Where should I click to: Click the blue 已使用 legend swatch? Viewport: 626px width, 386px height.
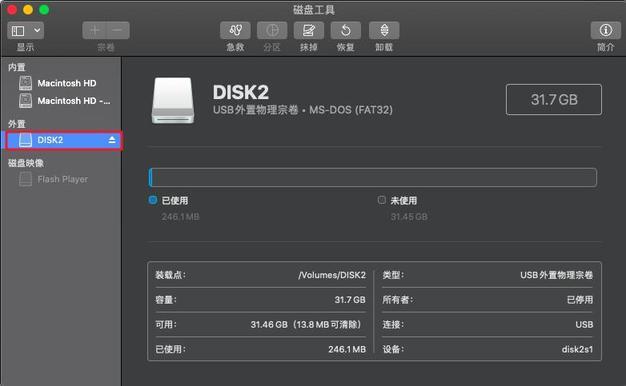[153, 200]
